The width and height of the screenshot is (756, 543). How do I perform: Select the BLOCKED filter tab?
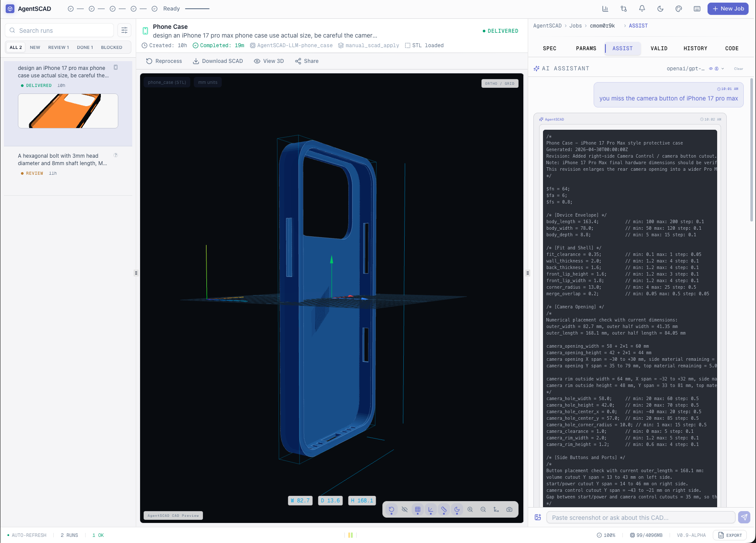pyautogui.click(x=111, y=47)
